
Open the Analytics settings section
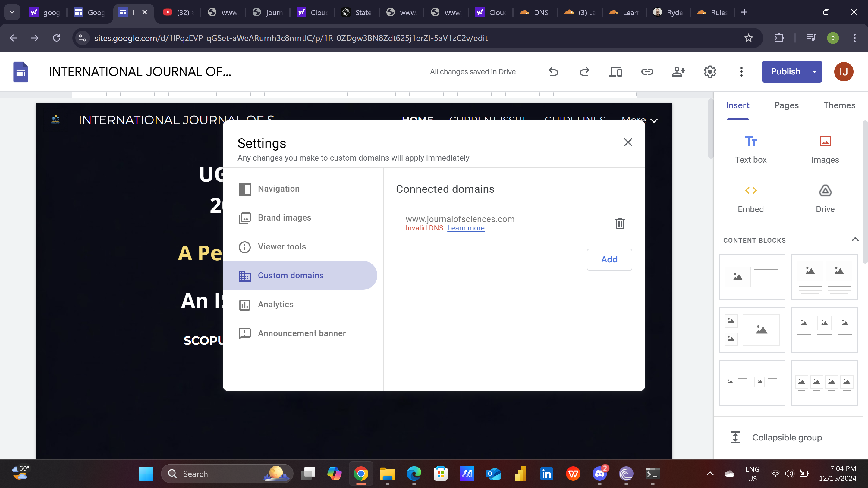pos(276,305)
